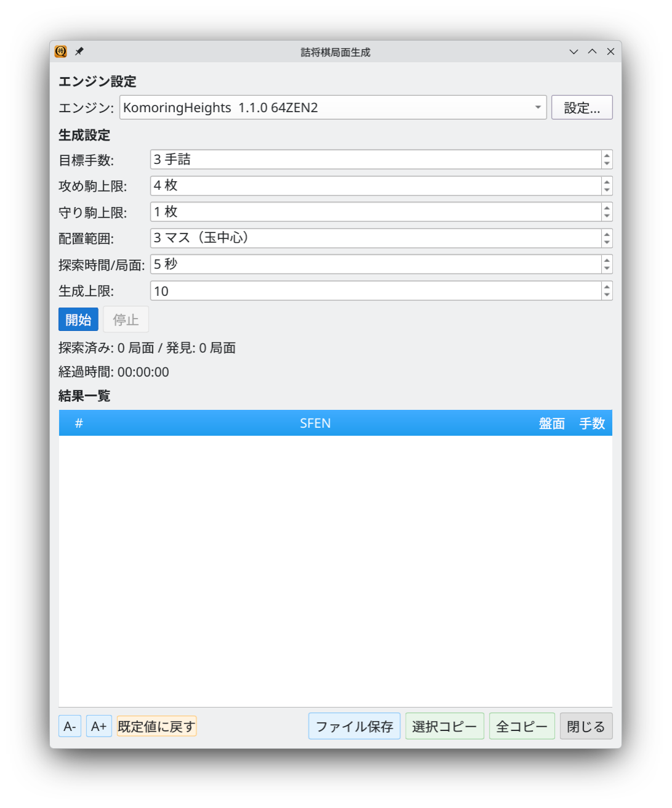The width and height of the screenshot is (672, 808).
Task: Decrease 攻め駒上限 with down arrow
Action: point(607,190)
